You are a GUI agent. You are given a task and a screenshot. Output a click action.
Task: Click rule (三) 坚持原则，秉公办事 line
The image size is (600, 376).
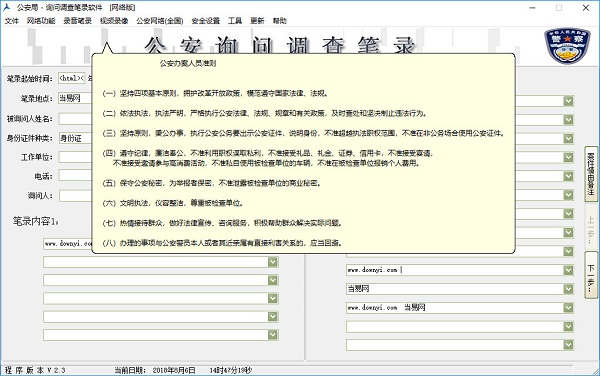point(304,133)
